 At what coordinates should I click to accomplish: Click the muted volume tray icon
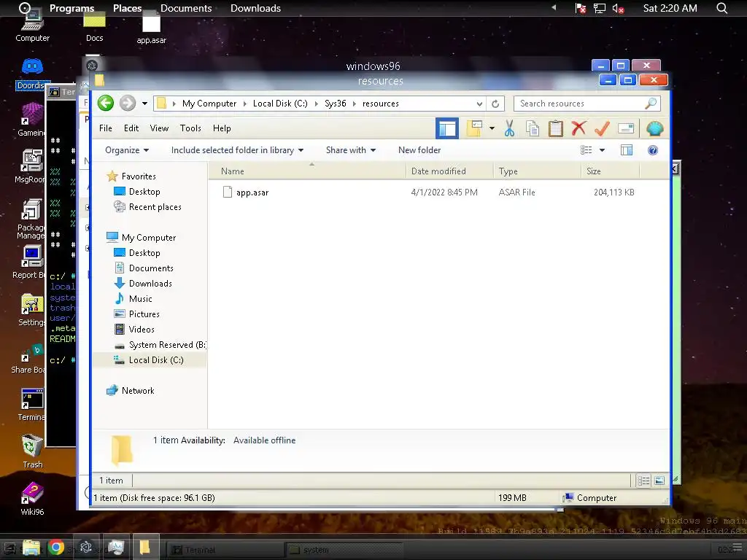[619, 8]
